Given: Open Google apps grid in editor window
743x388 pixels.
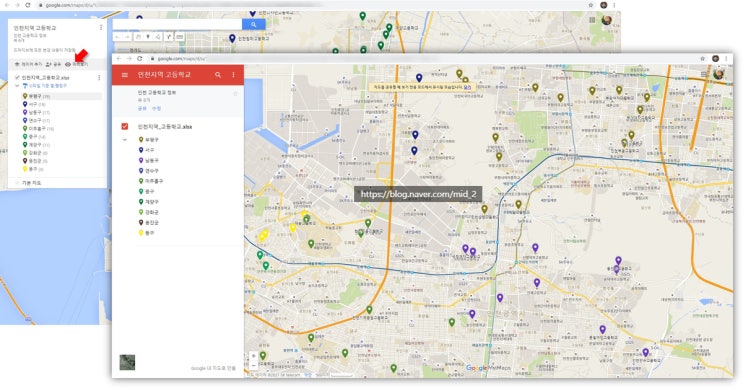Looking at the screenshot, I should tap(592, 20).
